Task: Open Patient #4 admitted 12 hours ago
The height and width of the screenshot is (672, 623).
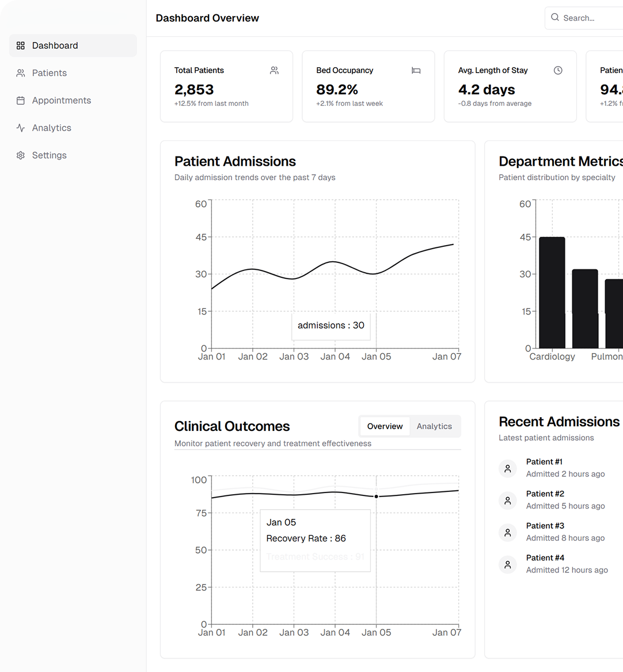Action: pyautogui.click(x=566, y=564)
